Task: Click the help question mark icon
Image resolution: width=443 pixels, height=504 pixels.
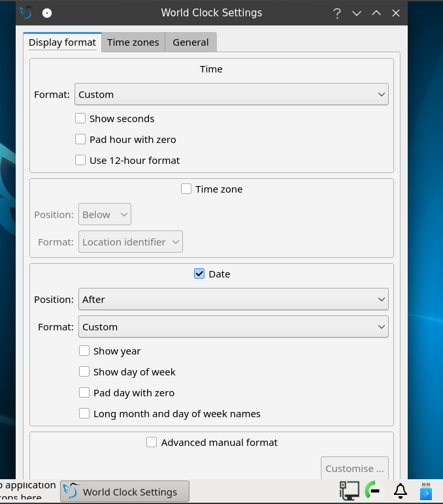Action: (x=337, y=13)
